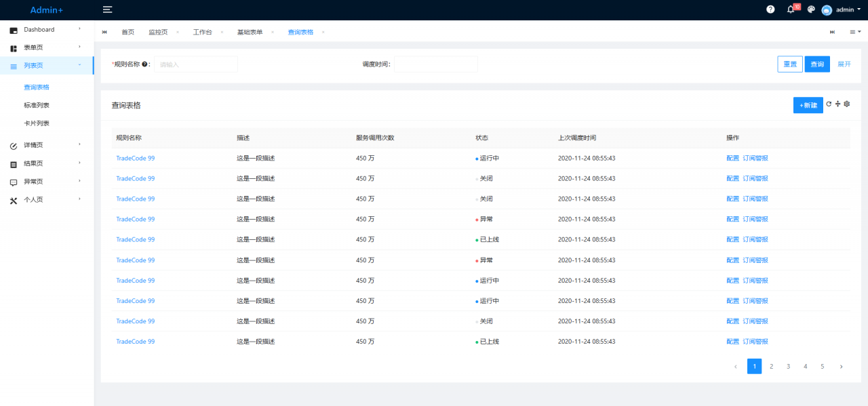Click the 详情页 icon in the sidebar
868x406 pixels.
14,146
